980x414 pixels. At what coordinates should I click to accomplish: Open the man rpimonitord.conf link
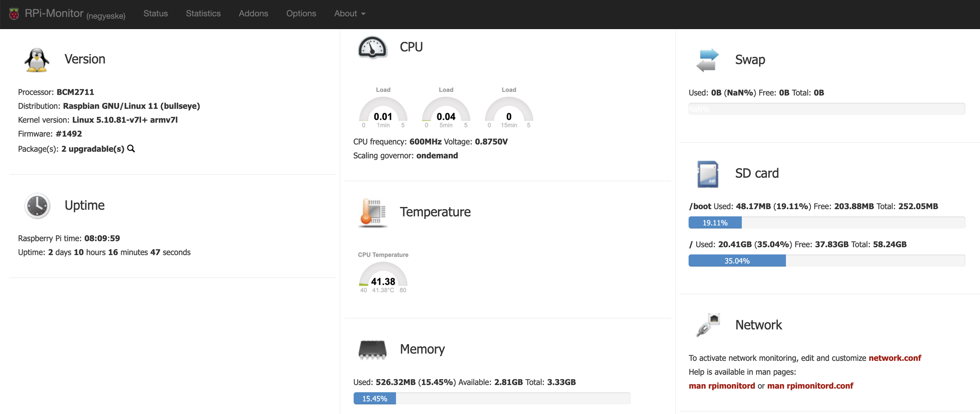pyautogui.click(x=810, y=386)
